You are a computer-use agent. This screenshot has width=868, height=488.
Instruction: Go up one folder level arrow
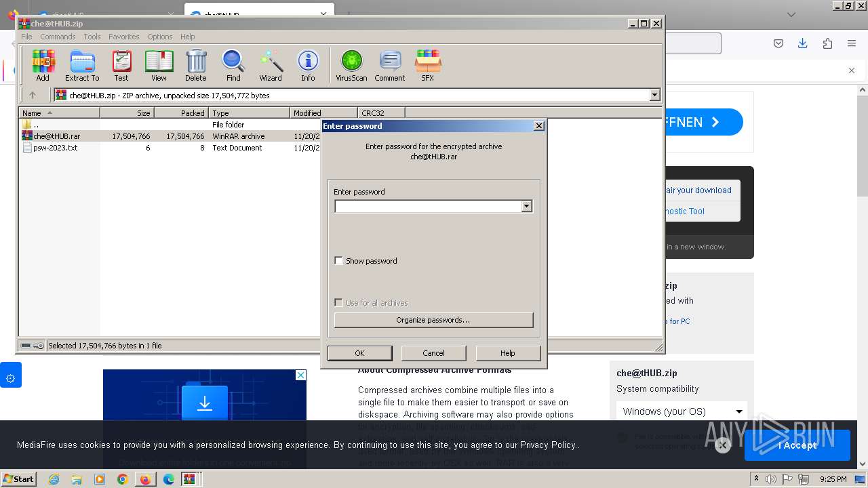(32, 96)
